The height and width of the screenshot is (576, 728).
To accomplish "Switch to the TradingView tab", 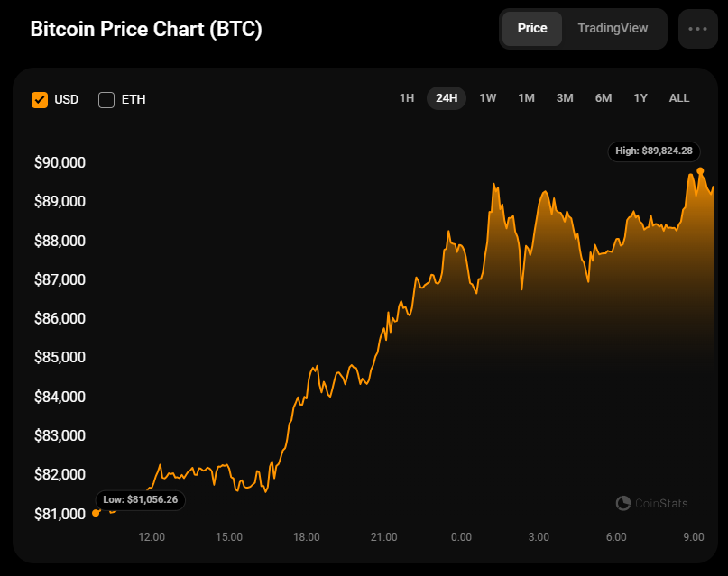I will [x=613, y=28].
